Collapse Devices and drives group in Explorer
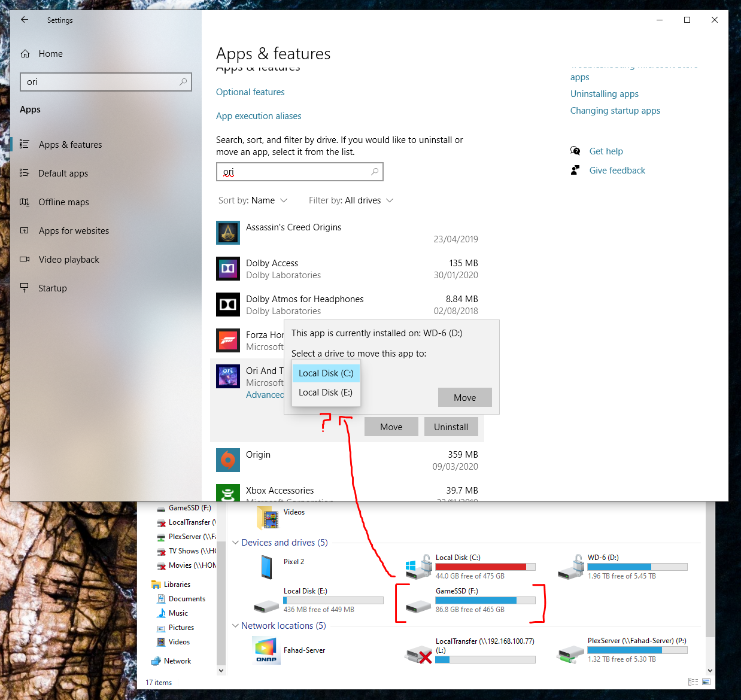The image size is (741, 700). (x=235, y=543)
